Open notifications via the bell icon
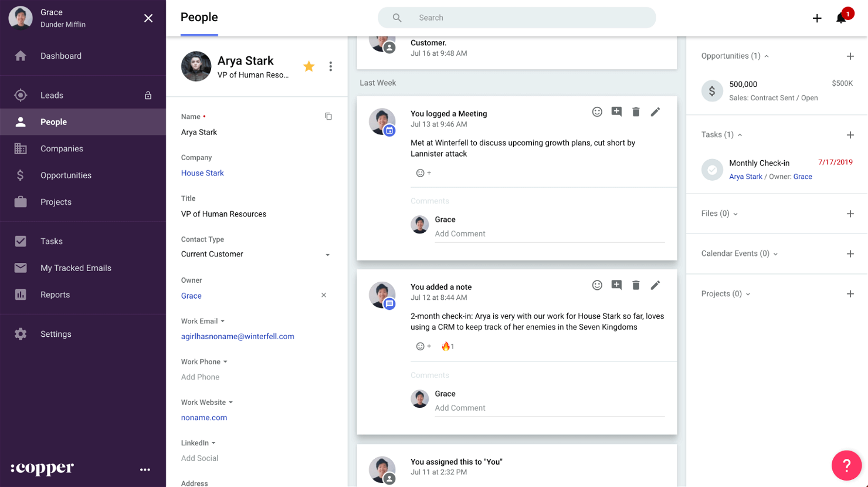This screenshot has width=868, height=487. pos(841,18)
